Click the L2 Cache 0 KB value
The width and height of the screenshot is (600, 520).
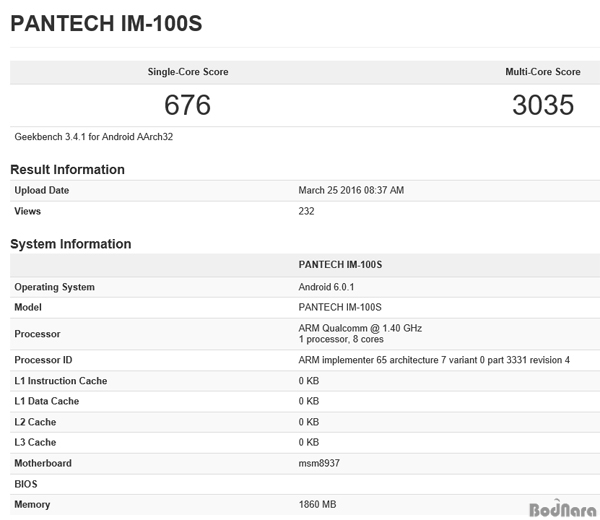(308, 422)
